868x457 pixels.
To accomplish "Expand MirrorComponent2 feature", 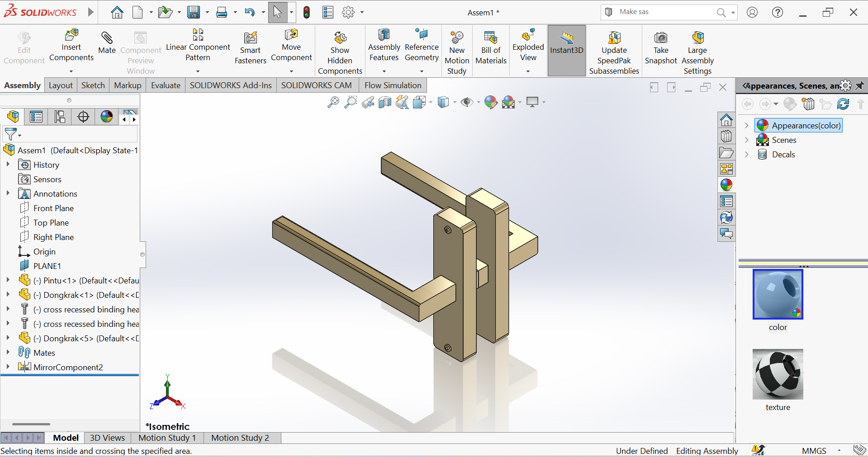I will (x=8, y=367).
